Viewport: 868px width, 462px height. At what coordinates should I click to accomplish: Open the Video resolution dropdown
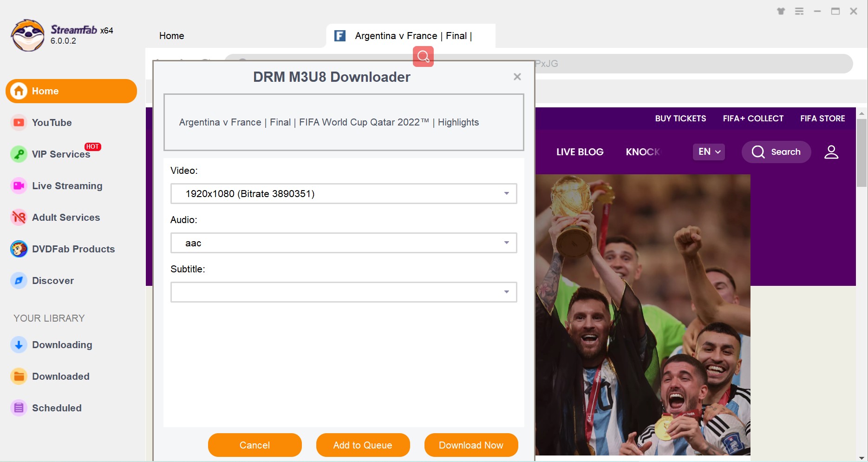tap(344, 194)
